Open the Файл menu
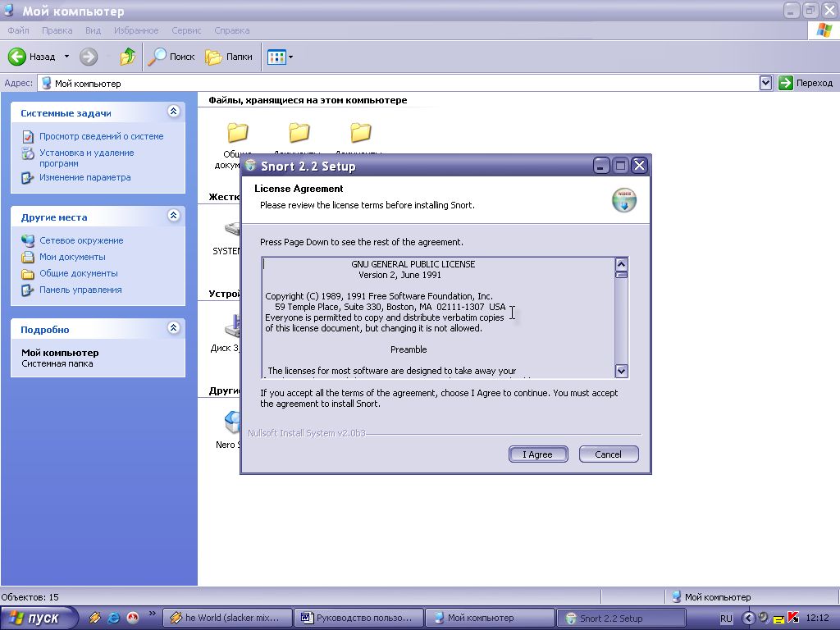Viewport: 840px width, 630px height. coord(18,30)
